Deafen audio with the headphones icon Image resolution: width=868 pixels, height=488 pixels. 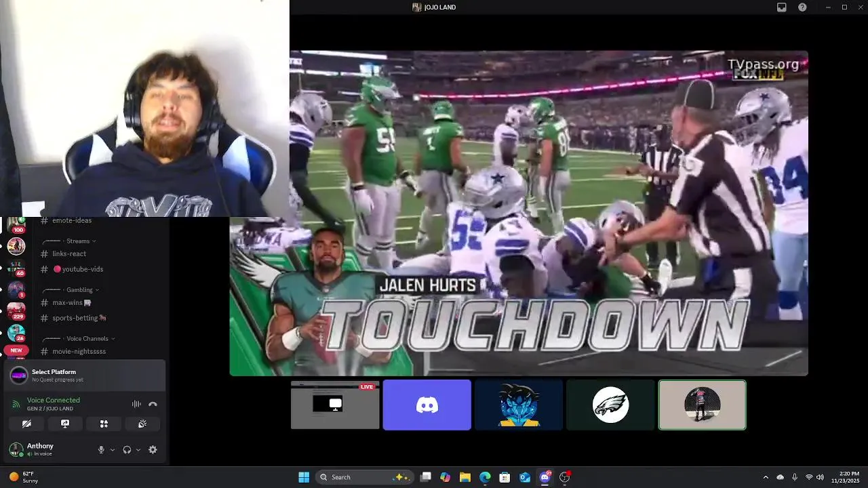coord(127,449)
